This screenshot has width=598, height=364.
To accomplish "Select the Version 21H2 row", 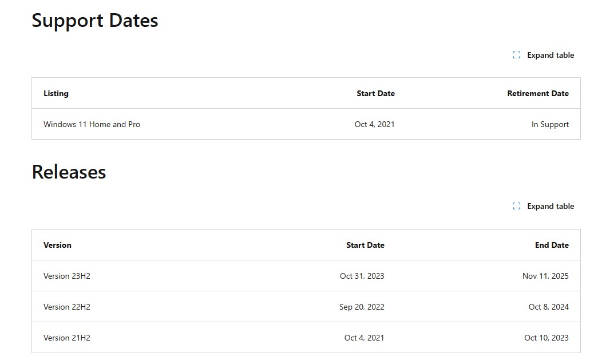I will click(306, 338).
